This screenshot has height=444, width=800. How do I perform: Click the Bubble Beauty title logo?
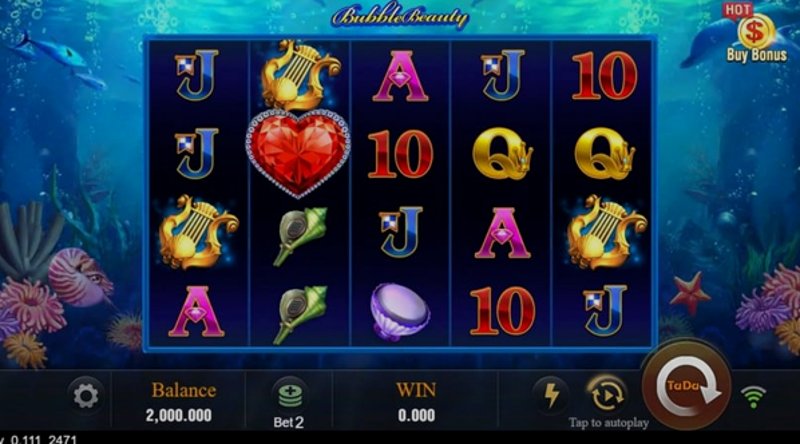pyautogui.click(x=399, y=16)
